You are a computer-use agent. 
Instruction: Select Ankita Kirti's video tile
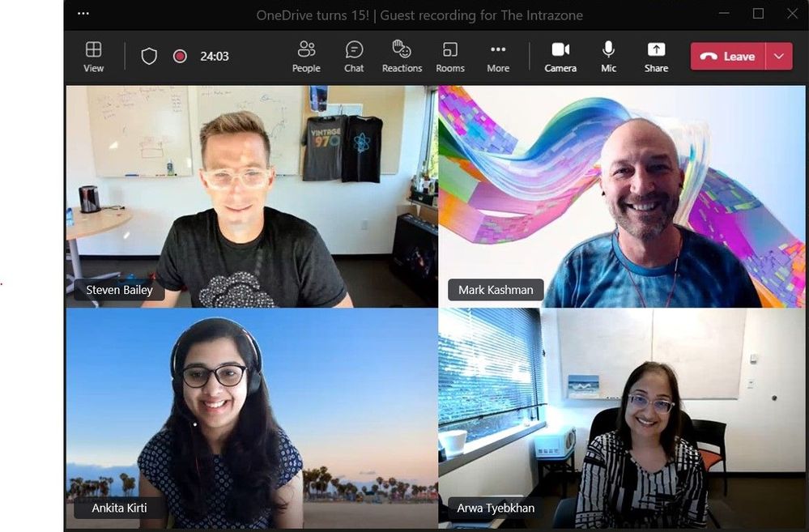252,419
